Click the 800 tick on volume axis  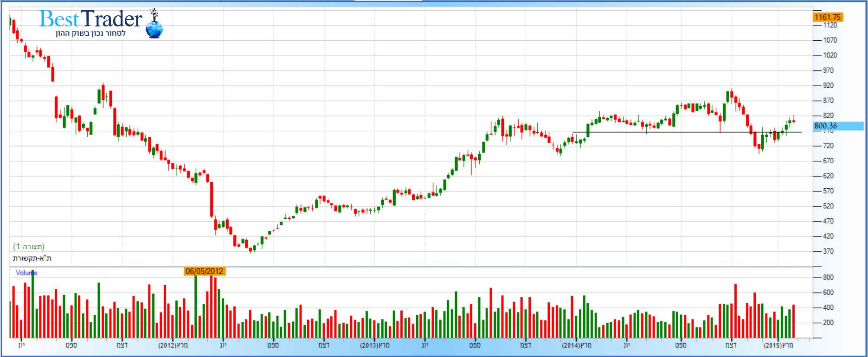(828, 277)
